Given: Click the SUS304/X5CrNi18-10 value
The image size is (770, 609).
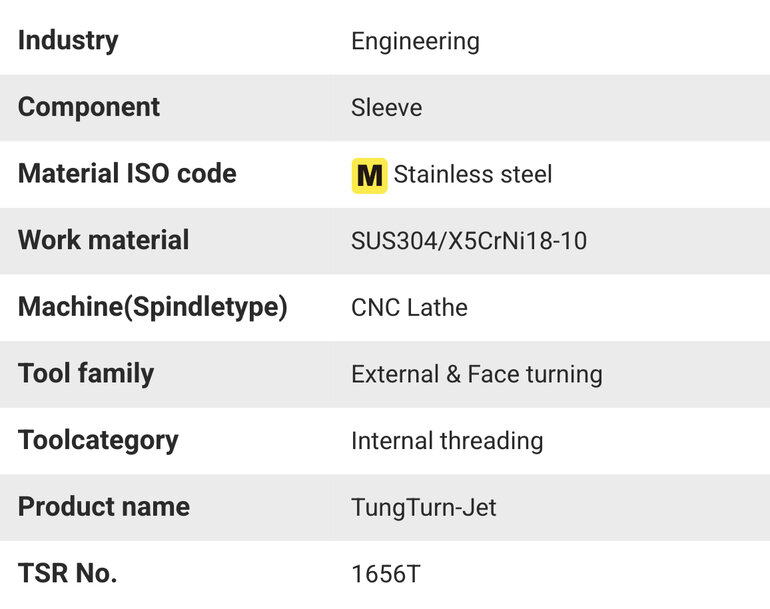Looking at the screenshot, I should coord(469,241).
